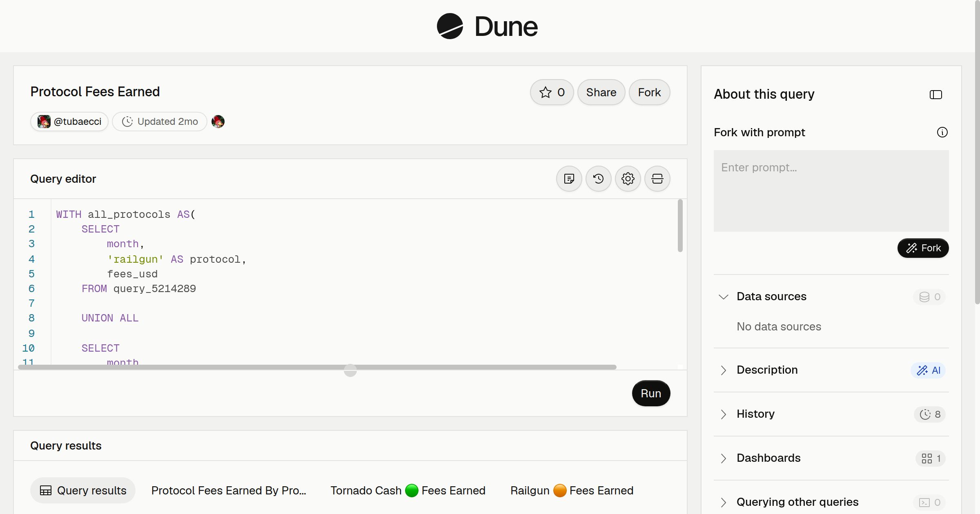Click UNION ALL on line 8
This screenshot has height=514, width=980.
tap(110, 318)
